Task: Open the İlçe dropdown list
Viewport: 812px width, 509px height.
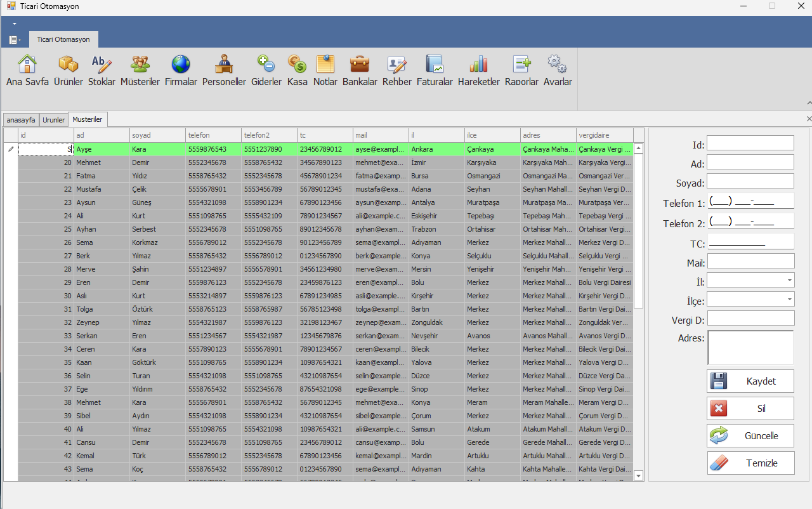Action: (789, 299)
